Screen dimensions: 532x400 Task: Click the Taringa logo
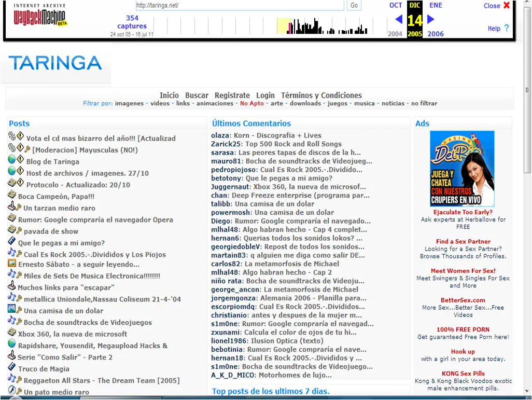coord(55,63)
